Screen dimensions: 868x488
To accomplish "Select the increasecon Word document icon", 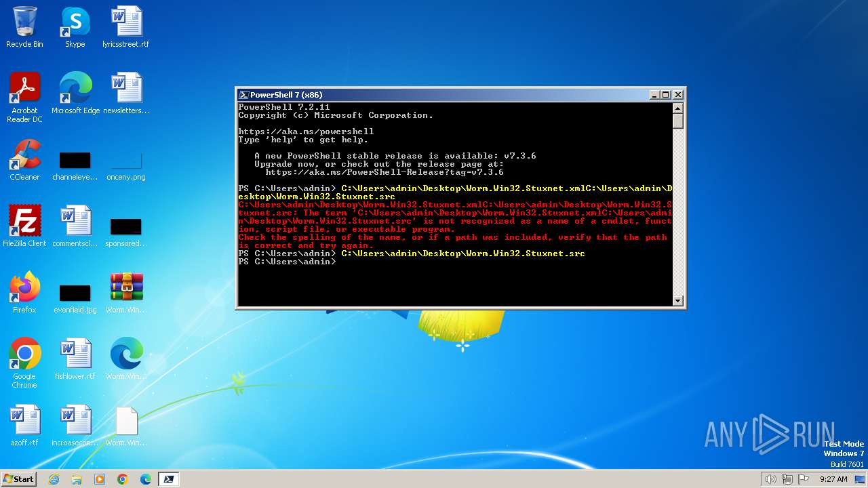I will click(75, 426).
